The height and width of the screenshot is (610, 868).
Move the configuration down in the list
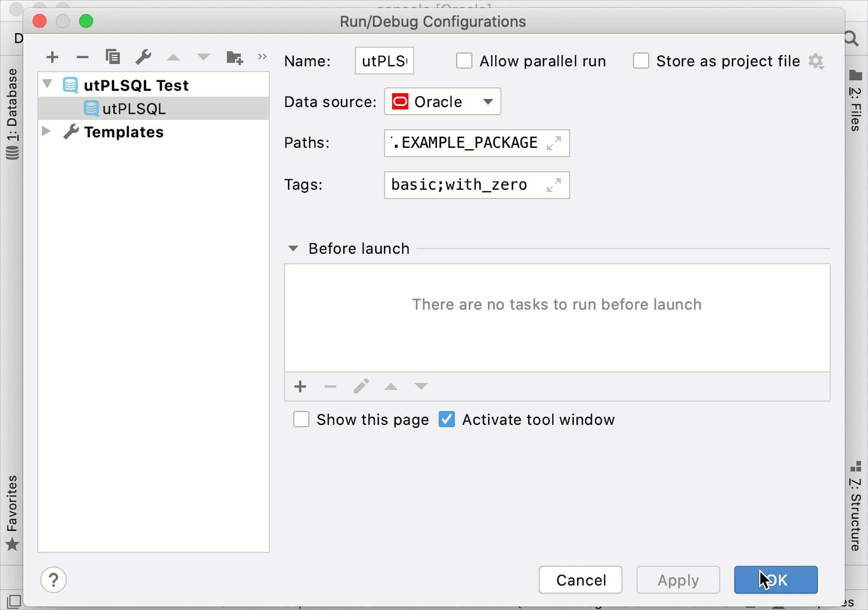pos(203,56)
